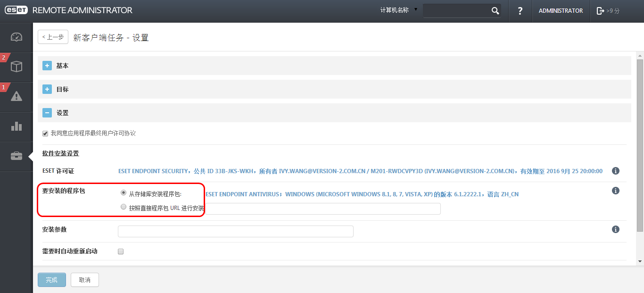
Task: Click the vertical scrollbar down arrow
Action: coord(640,261)
